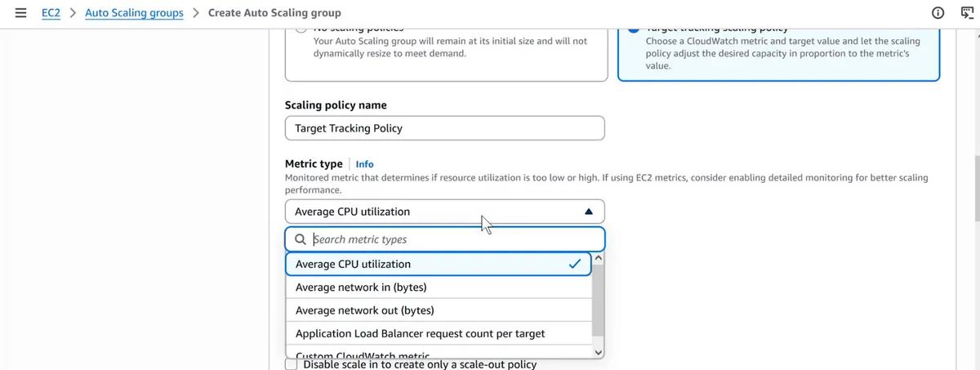The image size is (980, 370).
Task: Choose Average network out (bytes) option
Action: pos(438,310)
